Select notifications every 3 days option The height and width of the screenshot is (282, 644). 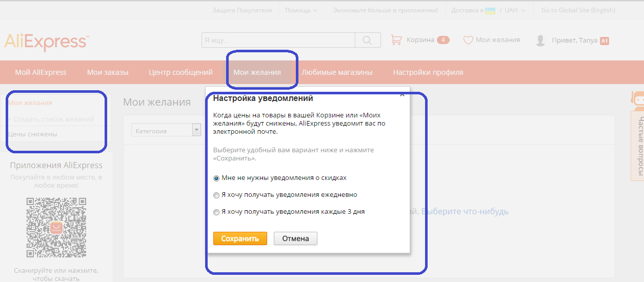pyautogui.click(x=216, y=212)
